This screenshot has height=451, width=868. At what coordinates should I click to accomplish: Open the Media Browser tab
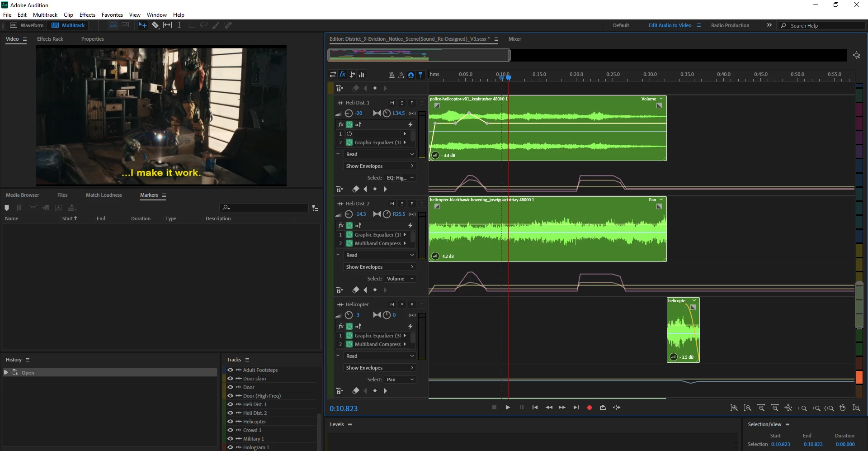coord(23,195)
